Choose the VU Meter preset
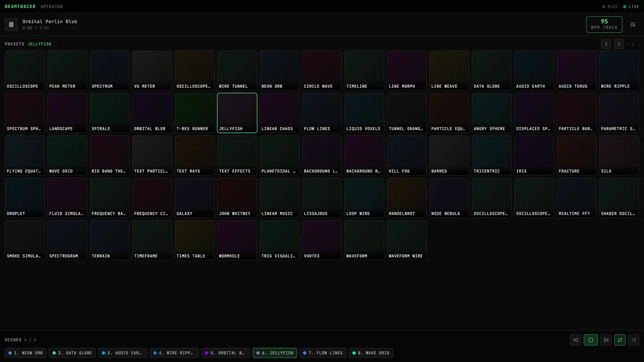 (152, 71)
